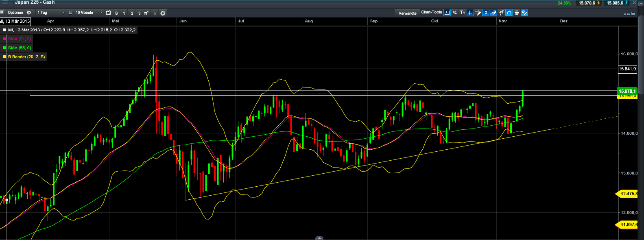644x240 pixels.
Task: Open the chart settings wrench-gear icon
Action: (x=524, y=13)
